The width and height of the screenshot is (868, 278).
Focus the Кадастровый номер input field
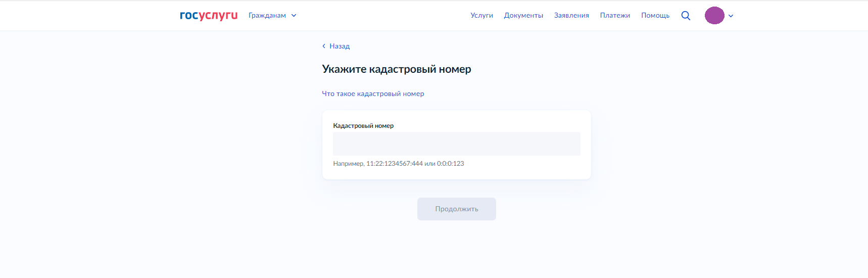click(x=456, y=144)
